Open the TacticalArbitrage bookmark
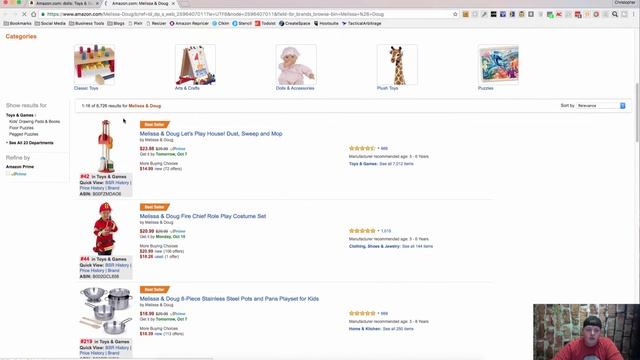 pyautogui.click(x=361, y=24)
